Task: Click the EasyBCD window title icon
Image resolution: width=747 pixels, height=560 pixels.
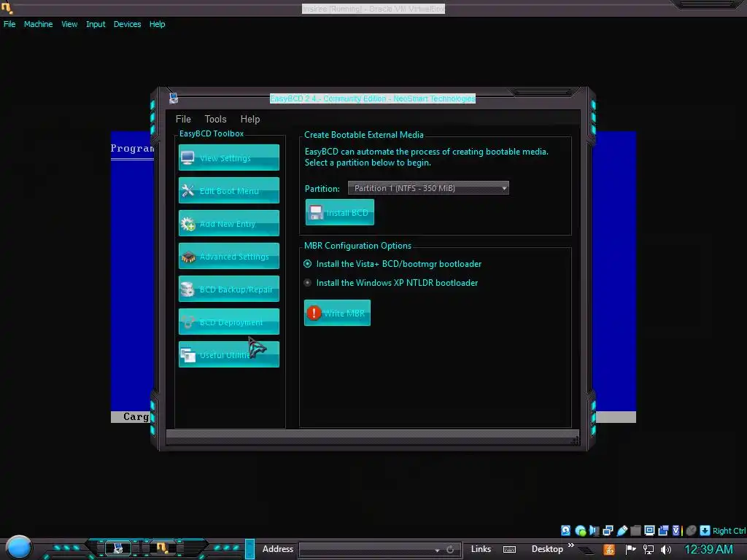Action: click(x=174, y=98)
